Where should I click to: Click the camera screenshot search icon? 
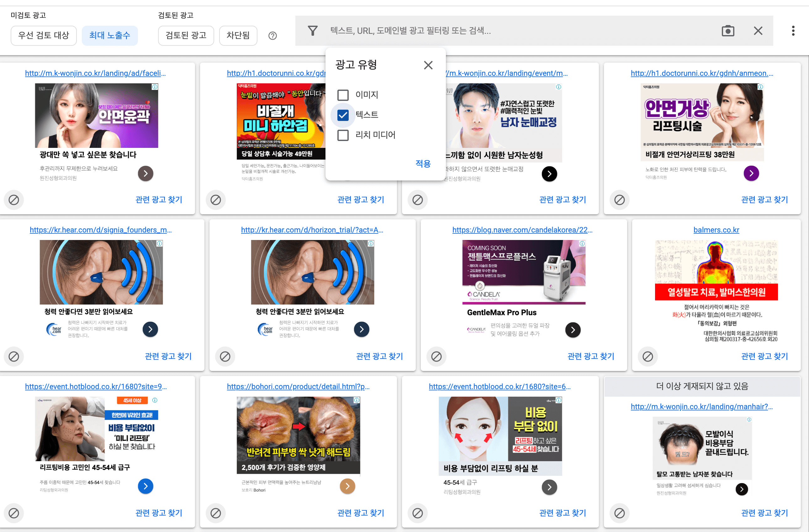pyautogui.click(x=727, y=31)
